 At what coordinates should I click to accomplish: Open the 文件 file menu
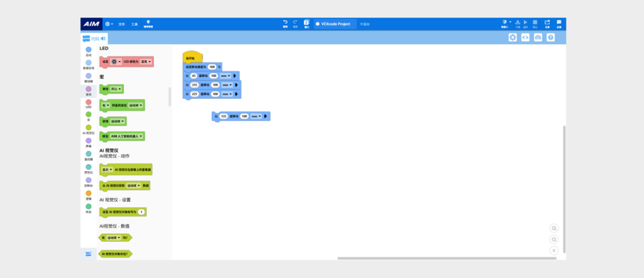pos(121,25)
